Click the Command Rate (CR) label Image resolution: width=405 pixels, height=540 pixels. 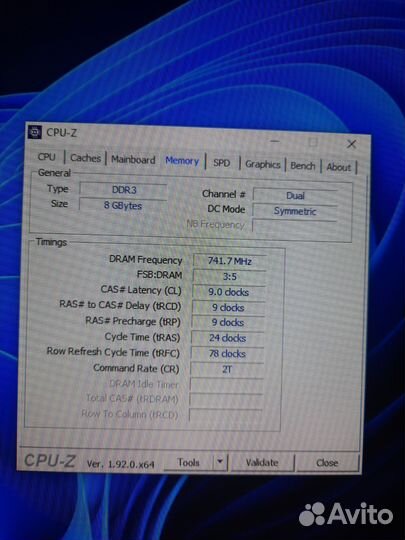coord(136,368)
